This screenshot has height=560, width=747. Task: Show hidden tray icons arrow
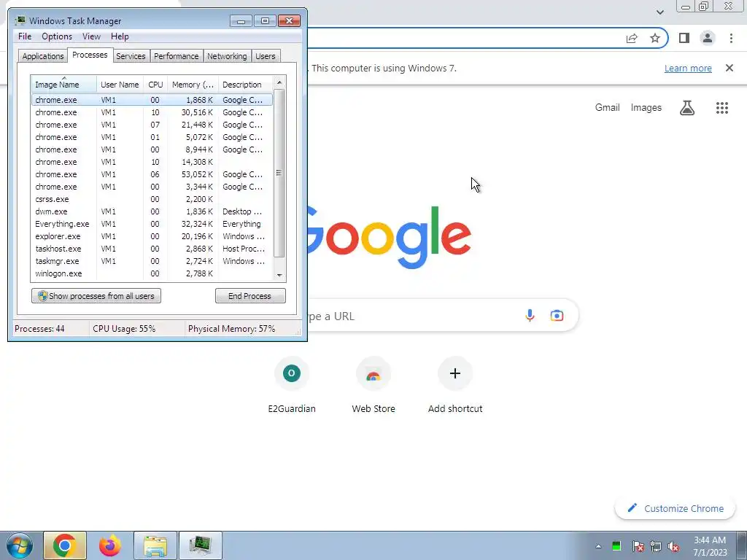[x=598, y=546]
